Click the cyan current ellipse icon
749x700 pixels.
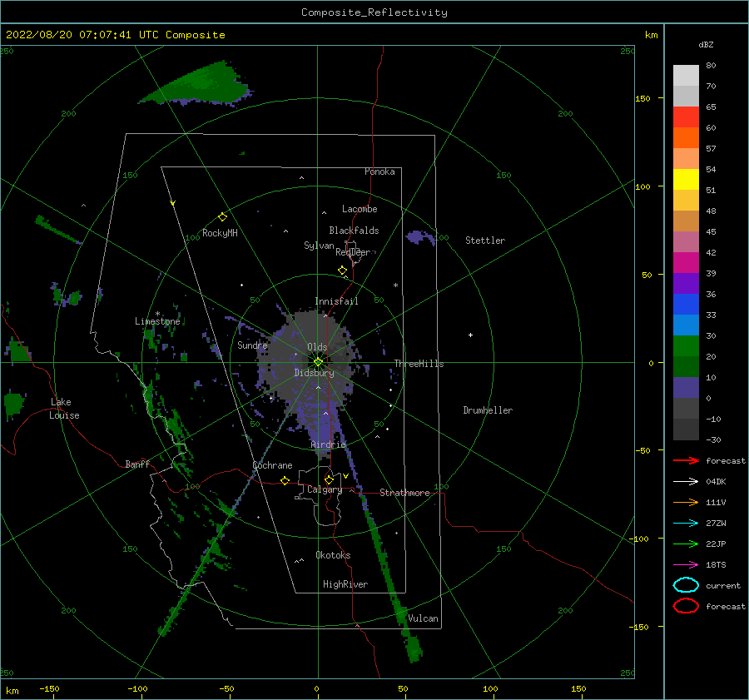point(686,585)
